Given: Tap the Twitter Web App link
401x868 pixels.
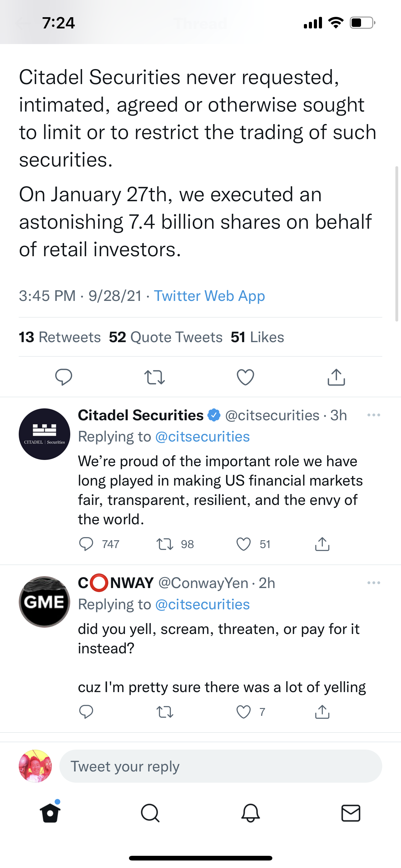Looking at the screenshot, I should coord(209,296).
